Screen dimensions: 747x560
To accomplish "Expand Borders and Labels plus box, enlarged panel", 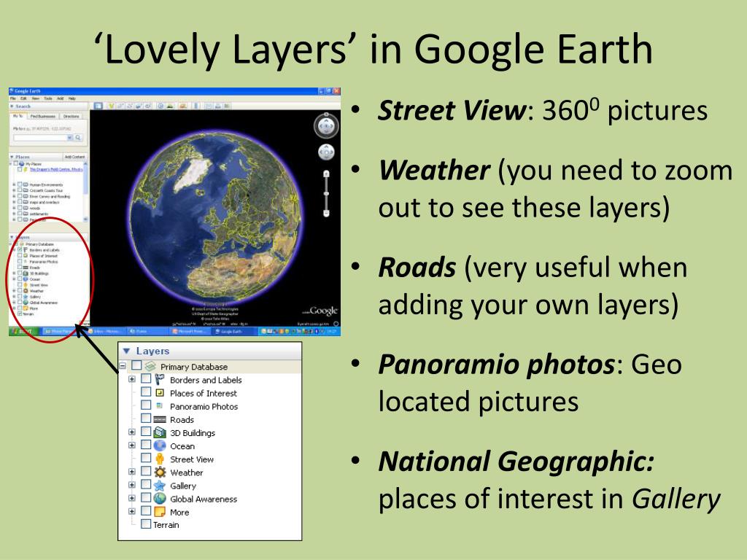I will click(x=132, y=379).
